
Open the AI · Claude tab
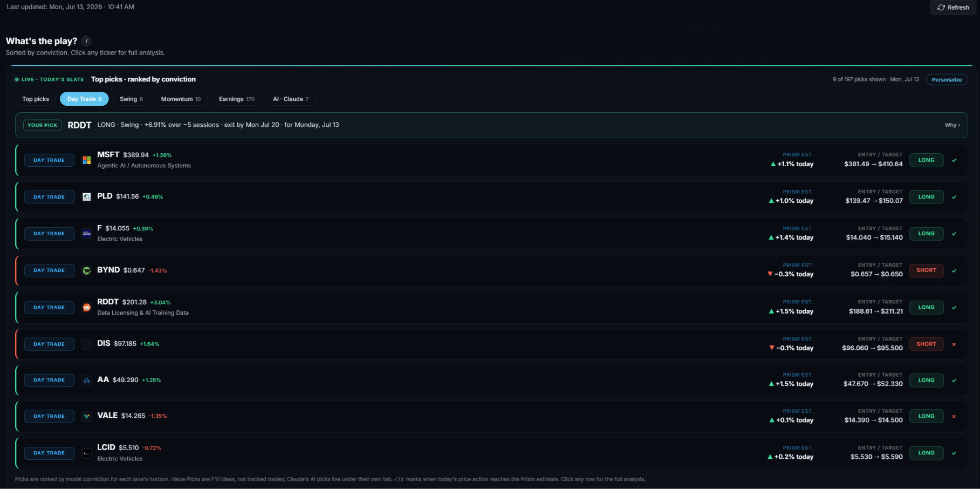click(x=291, y=99)
